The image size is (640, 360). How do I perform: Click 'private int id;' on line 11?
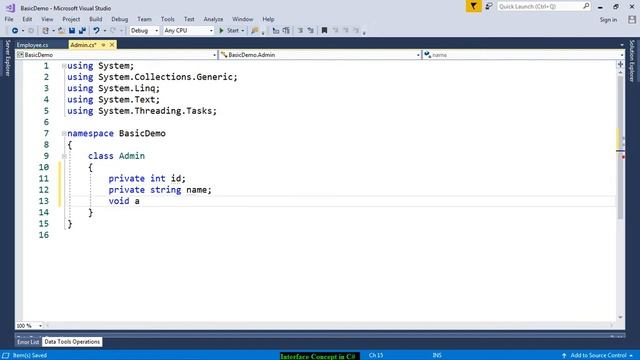coord(147,179)
